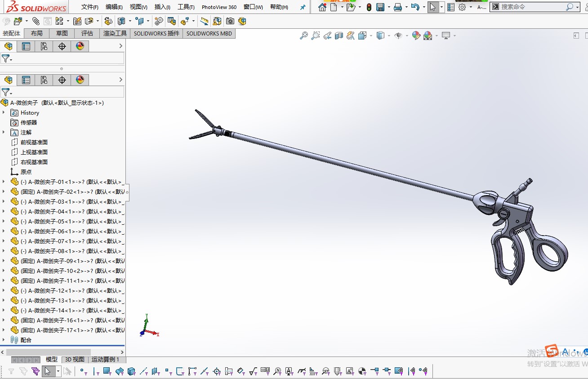Click the Bill of Materials table icon
Screen dimensions: 588x379
(x=171, y=21)
